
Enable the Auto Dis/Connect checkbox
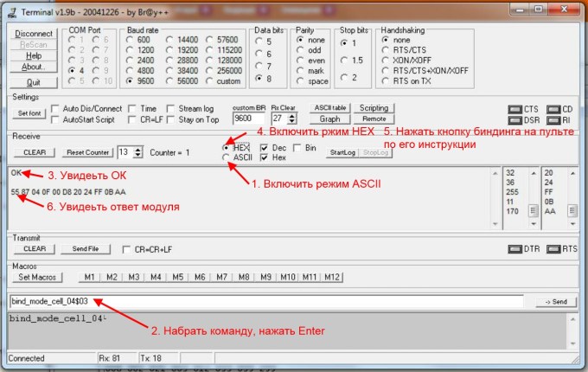(x=56, y=109)
